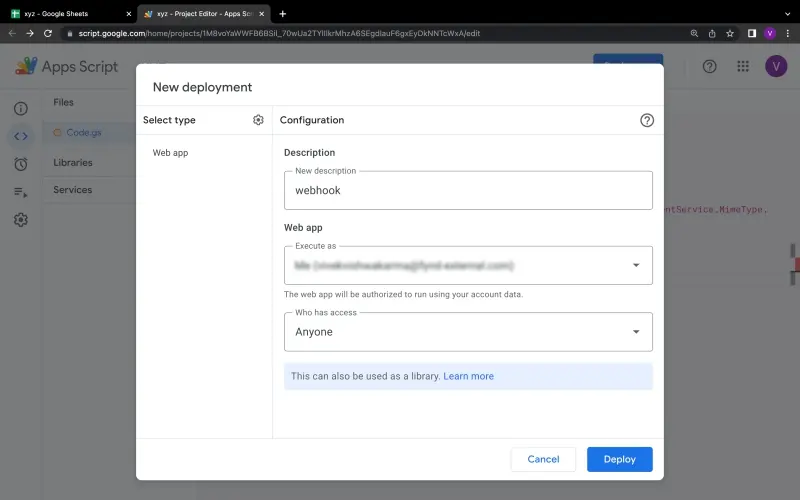Open the Google apps grid icon
The image size is (800, 500).
(x=743, y=66)
